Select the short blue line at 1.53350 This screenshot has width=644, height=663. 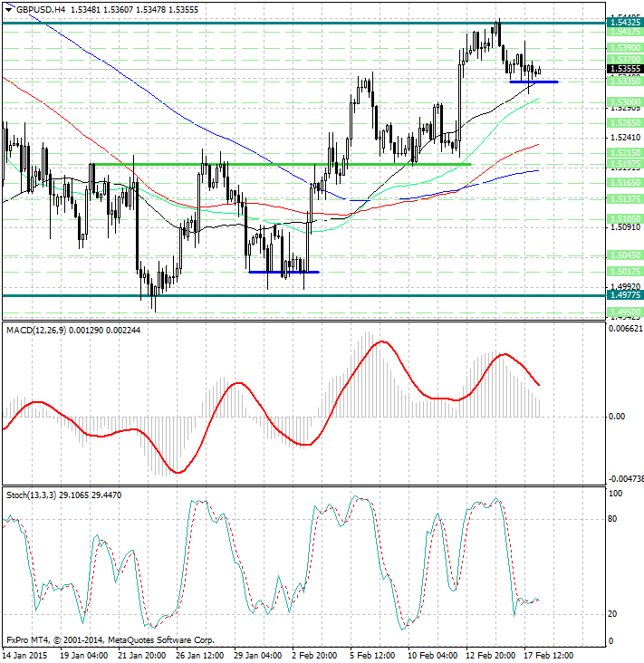534,82
